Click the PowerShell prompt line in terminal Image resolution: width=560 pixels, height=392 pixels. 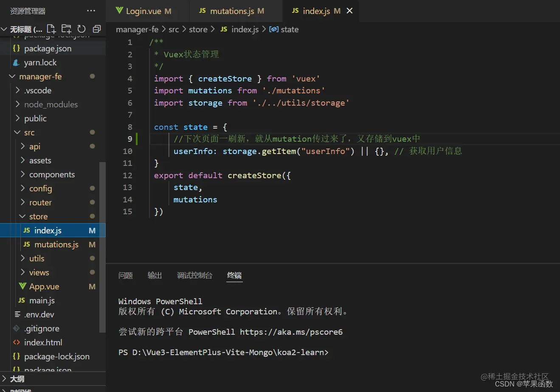click(x=223, y=352)
